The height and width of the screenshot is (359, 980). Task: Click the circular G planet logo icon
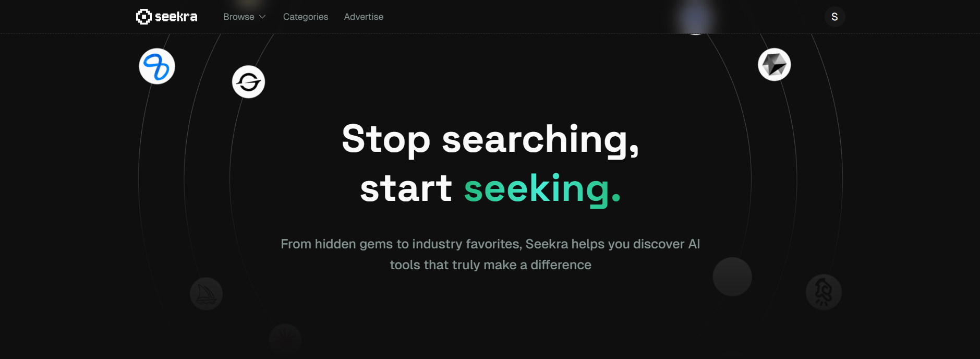coord(249,81)
